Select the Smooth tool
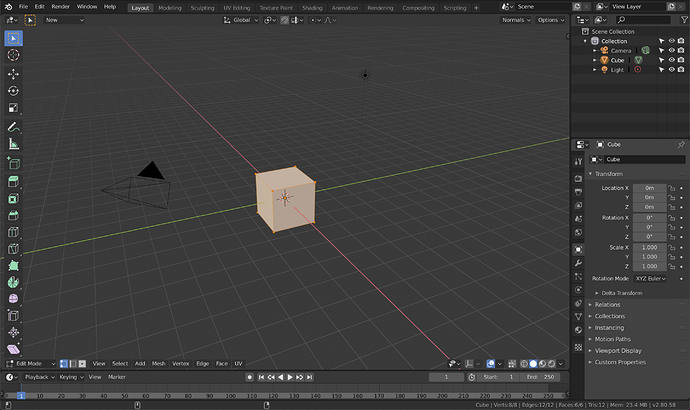Screen dimensions: 690x410 (14, 299)
